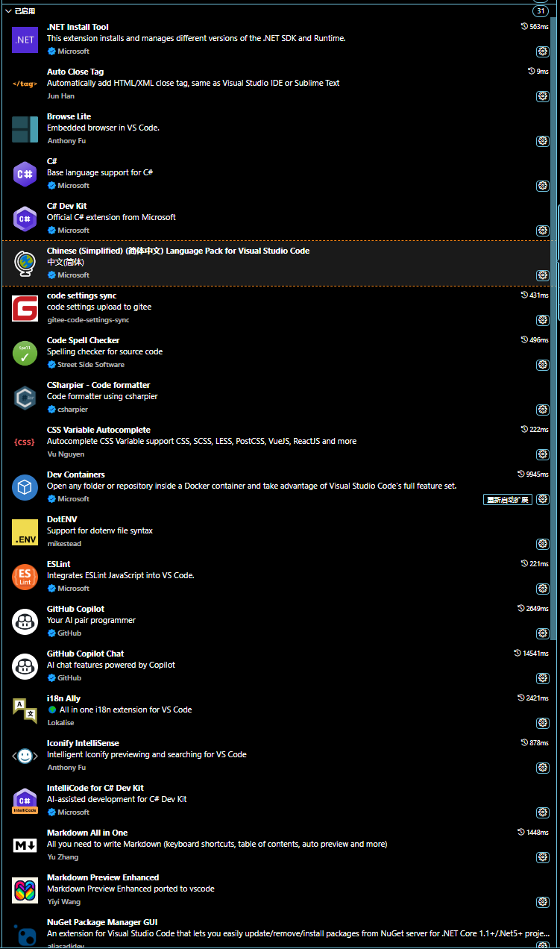This screenshot has width=560, height=949.
Task: Open manage gear for DotENV
Action: [x=542, y=544]
